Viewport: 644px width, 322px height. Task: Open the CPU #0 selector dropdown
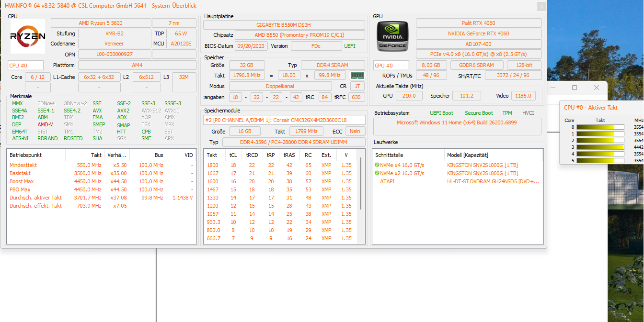[25, 66]
